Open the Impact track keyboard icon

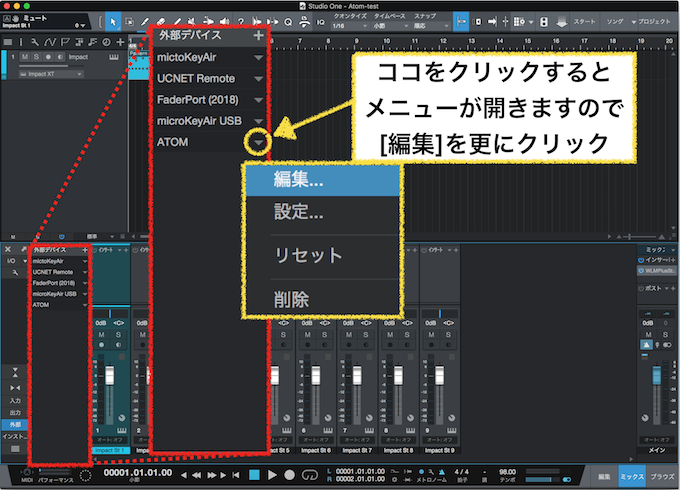(x=114, y=57)
